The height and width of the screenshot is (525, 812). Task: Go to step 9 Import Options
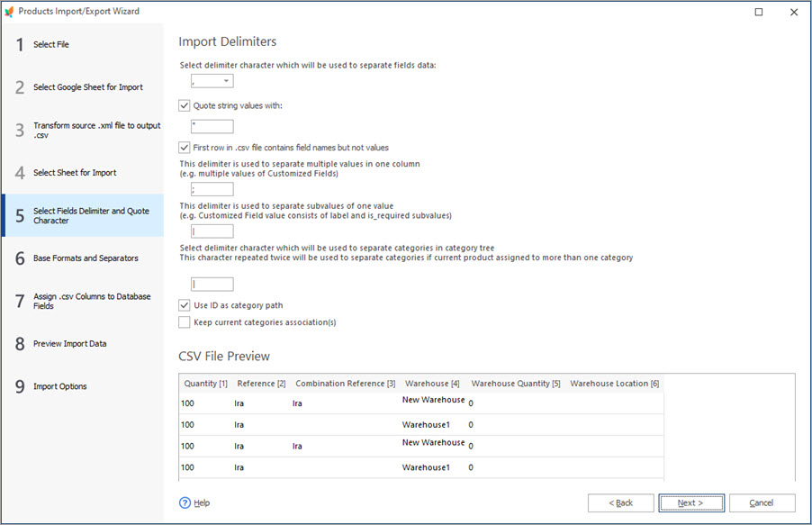(x=83, y=386)
